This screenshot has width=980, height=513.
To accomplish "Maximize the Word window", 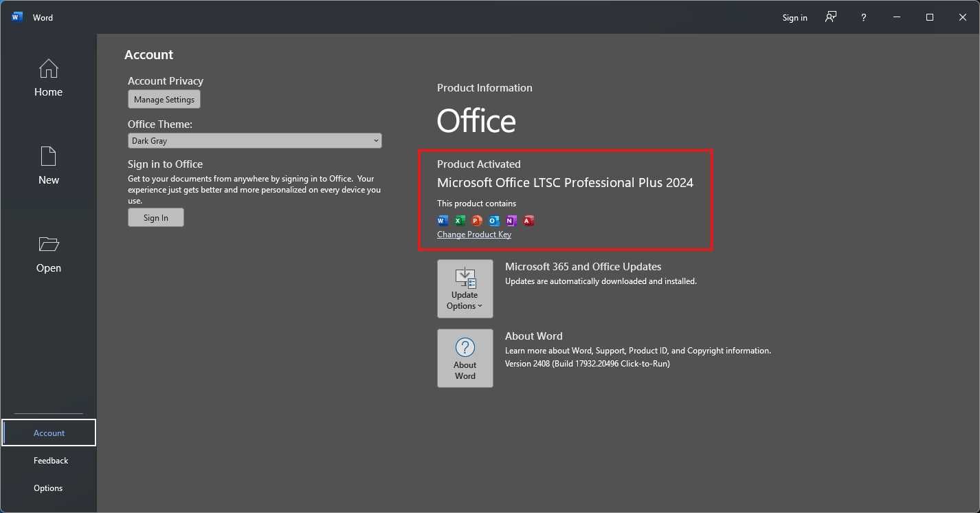I will click(930, 17).
